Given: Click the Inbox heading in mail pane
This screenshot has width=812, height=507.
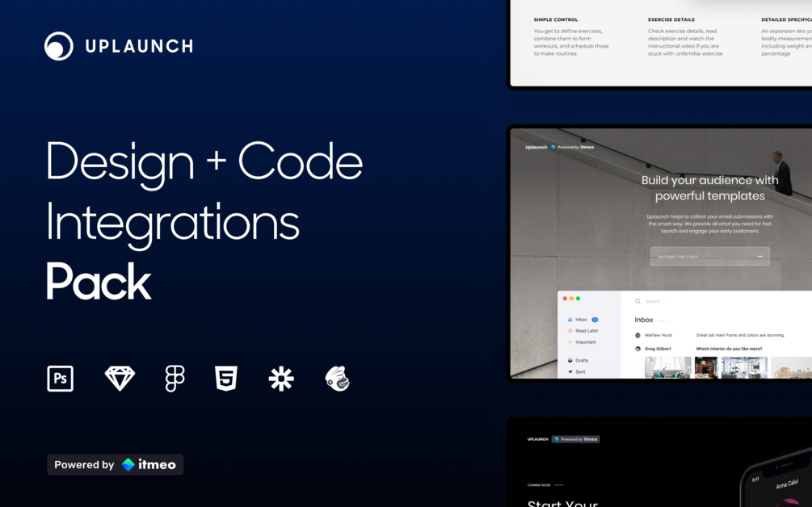Looking at the screenshot, I should tap(644, 321).
